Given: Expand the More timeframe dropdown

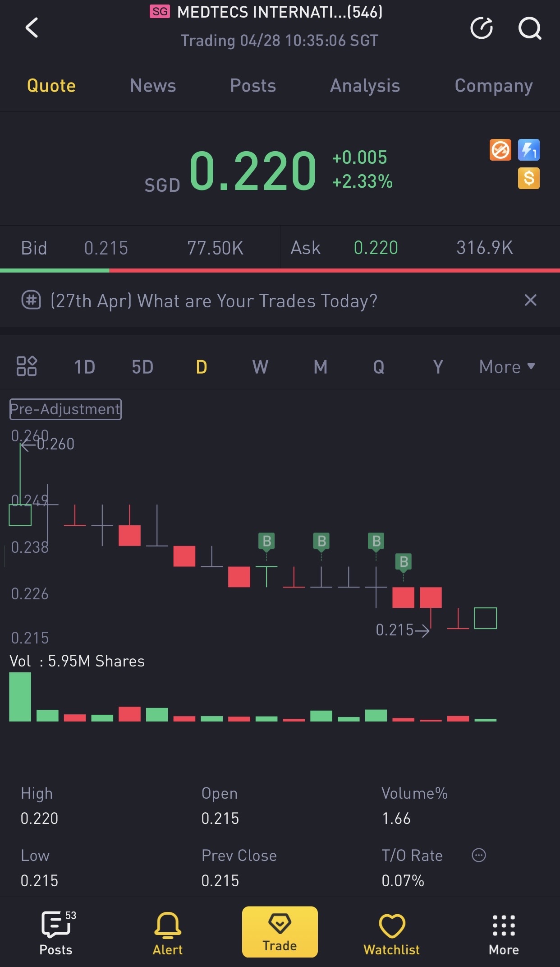Looking at the screenshot, I should [507, 367].
